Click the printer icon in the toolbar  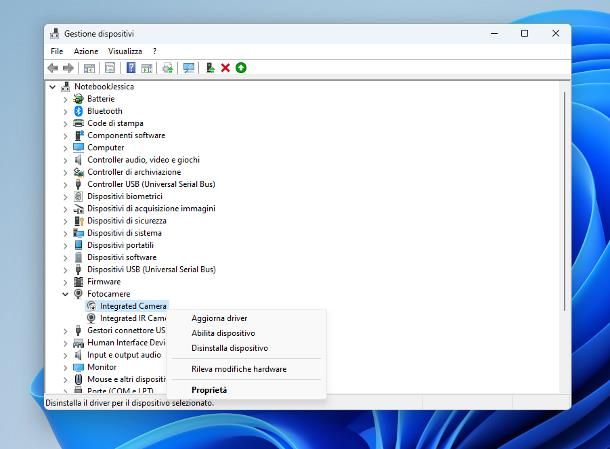[168, 68]
